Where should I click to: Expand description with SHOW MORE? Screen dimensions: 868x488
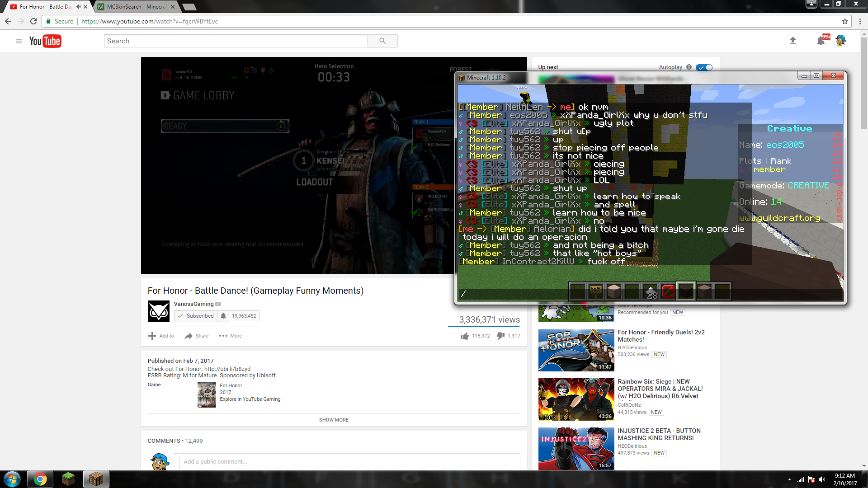(x=334, y=420)
